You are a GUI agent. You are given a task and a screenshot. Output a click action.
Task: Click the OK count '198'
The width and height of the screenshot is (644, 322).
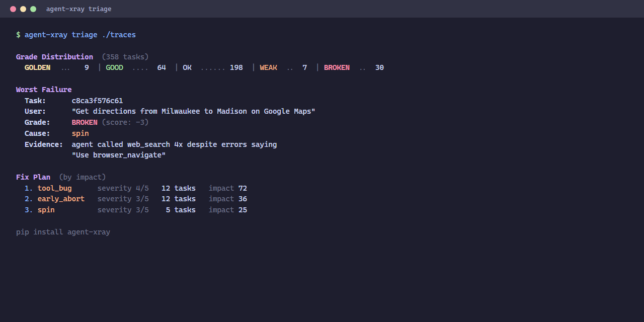(x=236, y=67)
